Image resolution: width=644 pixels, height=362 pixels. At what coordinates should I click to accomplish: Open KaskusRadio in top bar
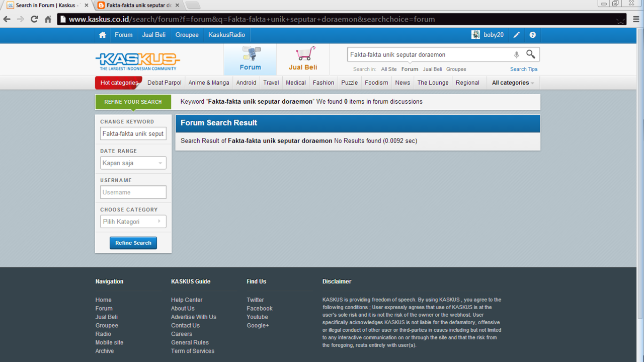click(227, 35)
